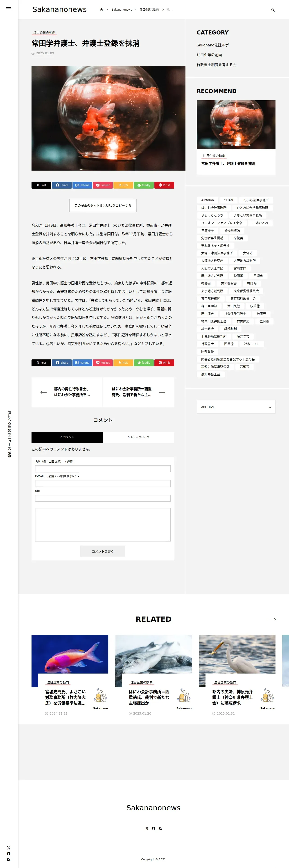Click the top Pocket save button

tap(103, 185)
